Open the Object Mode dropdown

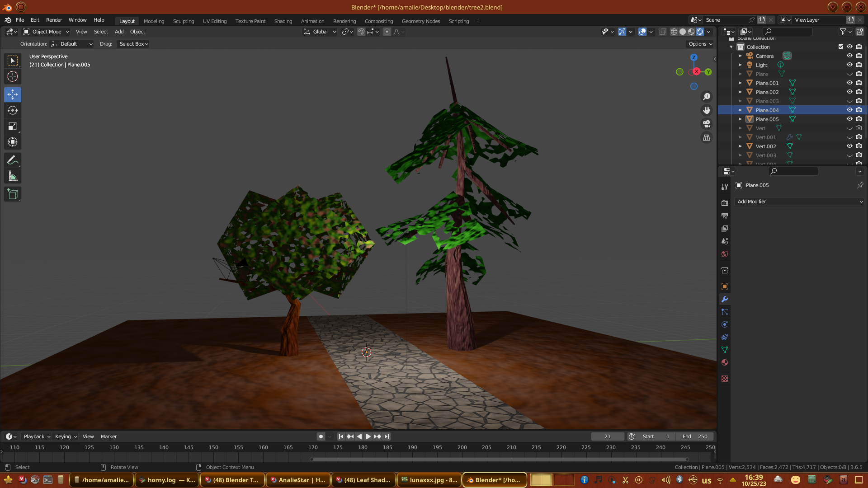(x=46, y=32)
